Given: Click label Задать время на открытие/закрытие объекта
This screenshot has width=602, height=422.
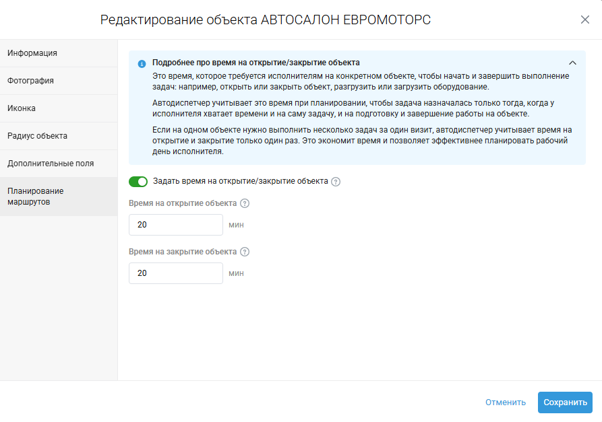Looking at the screenshot, I should (240, 181).
